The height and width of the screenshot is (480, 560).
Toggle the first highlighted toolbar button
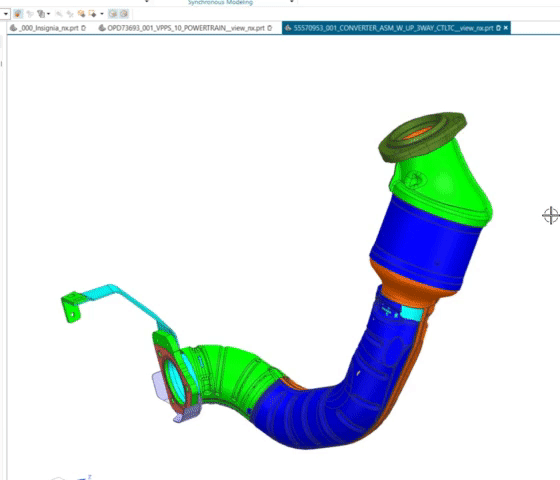point(113,14)
